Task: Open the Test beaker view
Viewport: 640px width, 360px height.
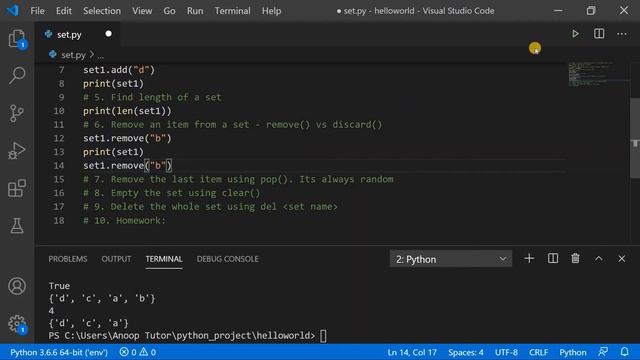Action: click(x=17, y=225)
